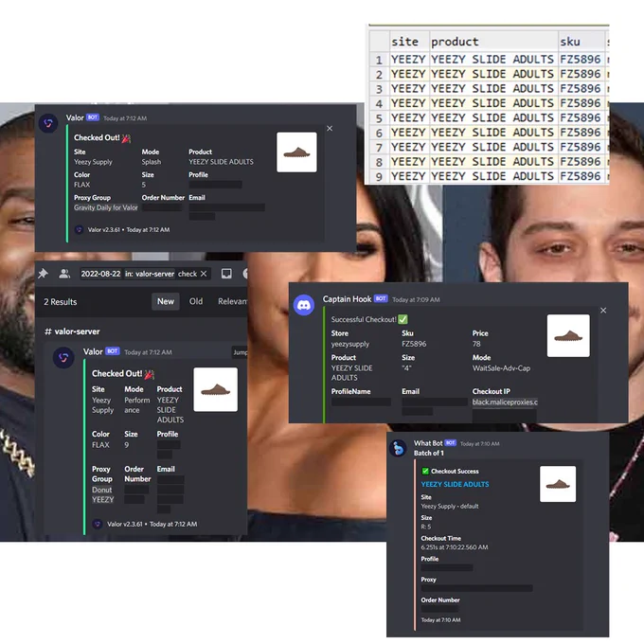This screenshot has width=644, height=644.
Task: Click YEEZY SLIDE ADULTS cell in row 7
Action: 493,147
